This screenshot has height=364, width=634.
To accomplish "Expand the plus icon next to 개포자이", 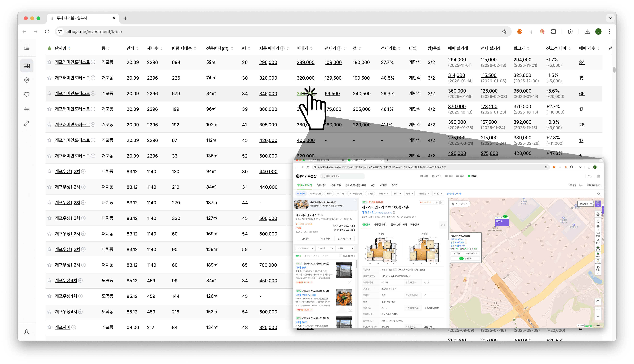I will point(74,327).
